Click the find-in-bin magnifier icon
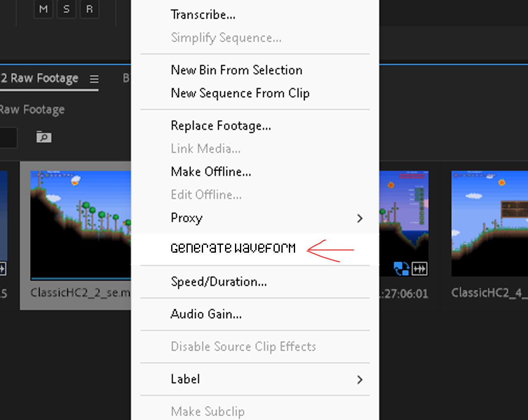 coord(44,137)
